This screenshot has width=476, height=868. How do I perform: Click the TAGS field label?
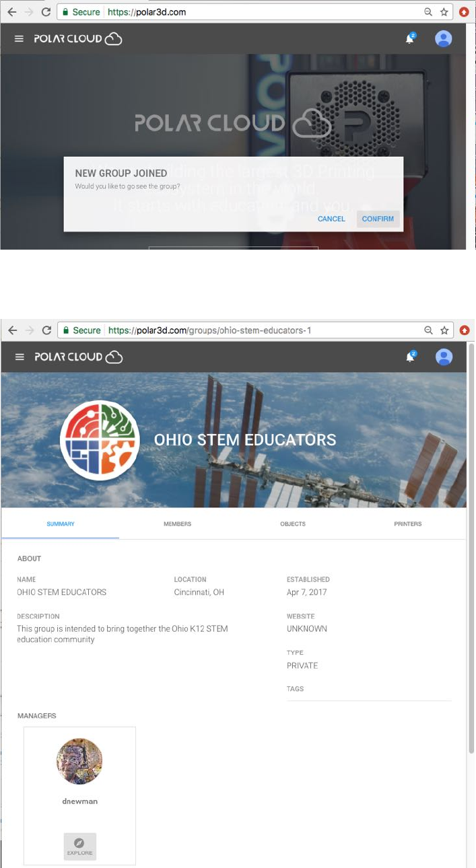[295, 689]
